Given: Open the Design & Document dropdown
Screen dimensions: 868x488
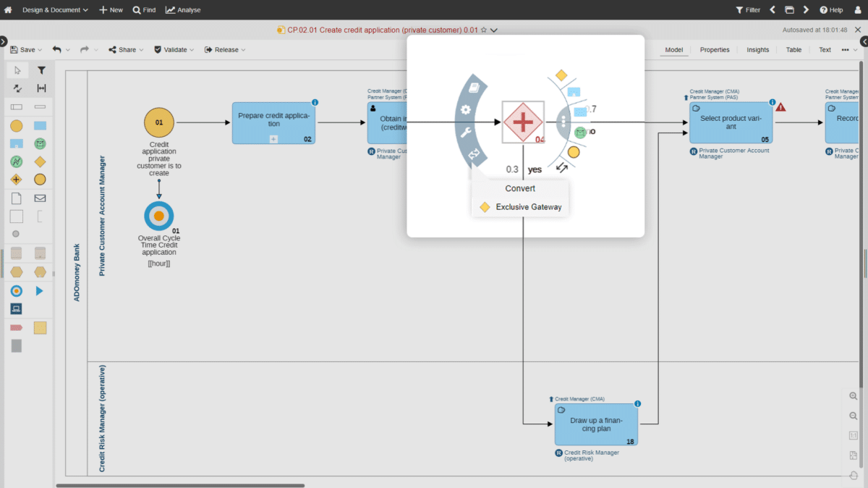Looking at the screenshot, I should tap(55, 10).
